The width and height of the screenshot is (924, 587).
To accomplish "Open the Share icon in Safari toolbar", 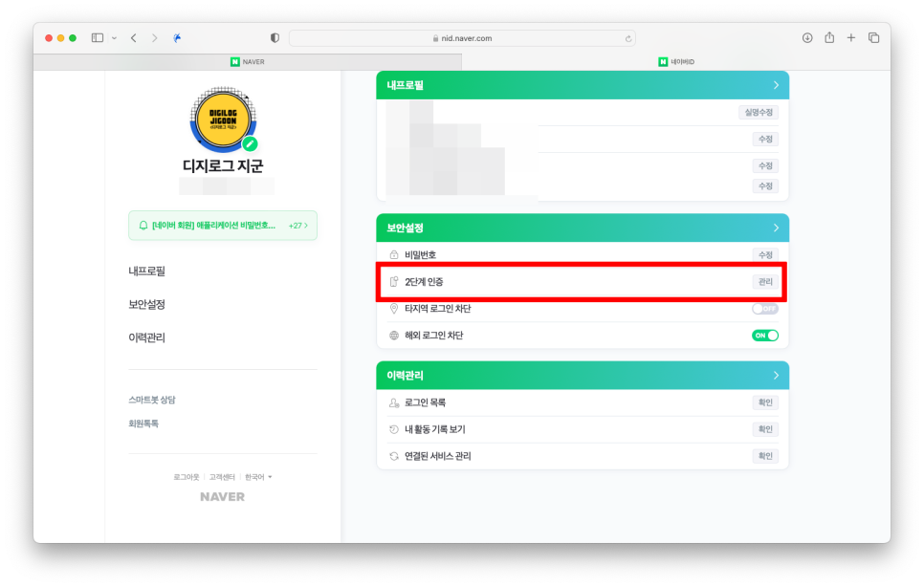I will point(829,37).
